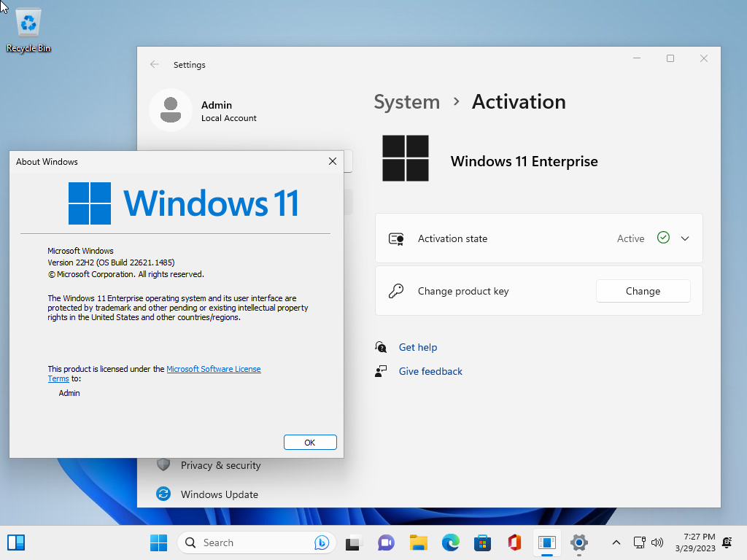Viewport: 747px width, 560px height.
Task: Go to System in the breadcrumb
Action: [406, 102]
